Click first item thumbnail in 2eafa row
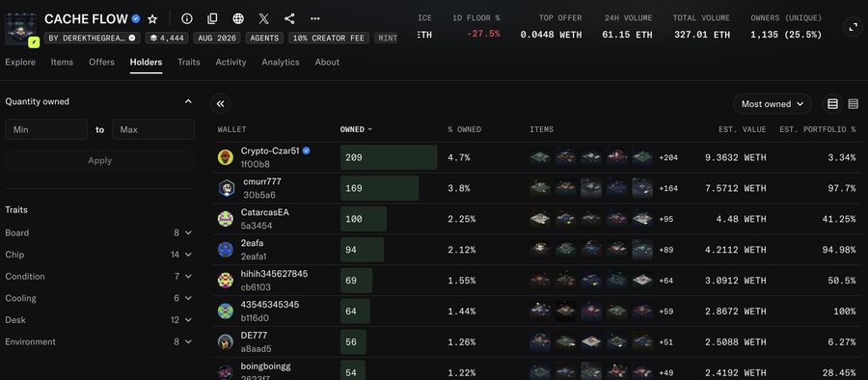This screenshot has height=380, width=868. (x=540, y=249)
